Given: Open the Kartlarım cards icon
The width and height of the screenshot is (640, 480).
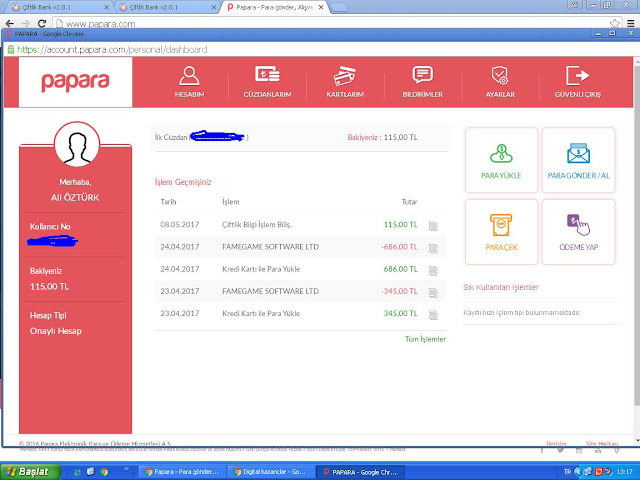Looking at the screenshot, I should coord(345,82).
